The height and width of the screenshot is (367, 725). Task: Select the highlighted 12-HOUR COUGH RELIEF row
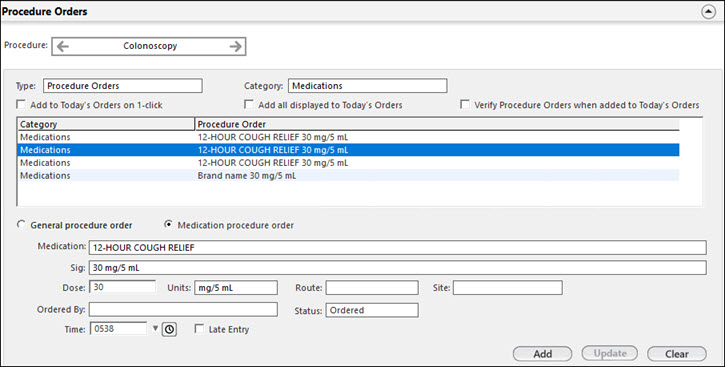(x=348, y=150)
